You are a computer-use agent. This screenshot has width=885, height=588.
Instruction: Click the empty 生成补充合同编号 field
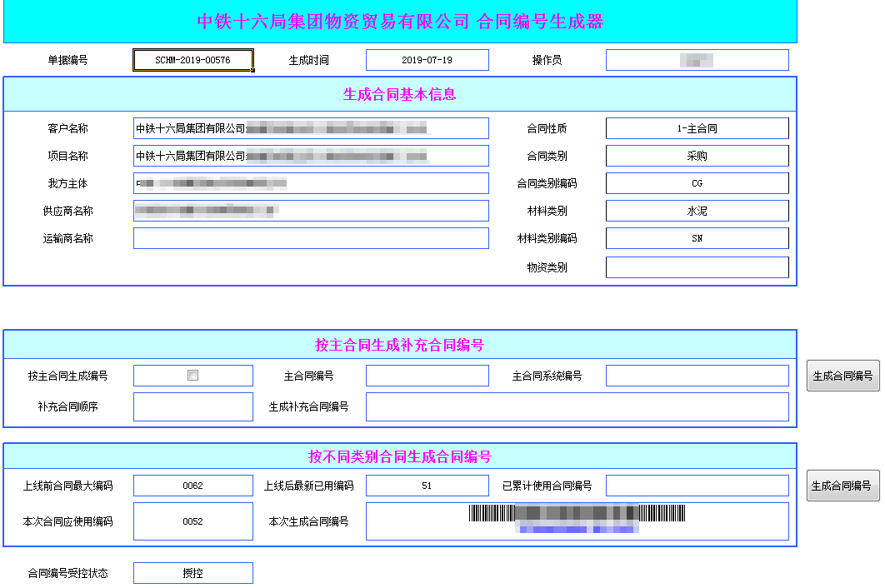tap(577, 407)
